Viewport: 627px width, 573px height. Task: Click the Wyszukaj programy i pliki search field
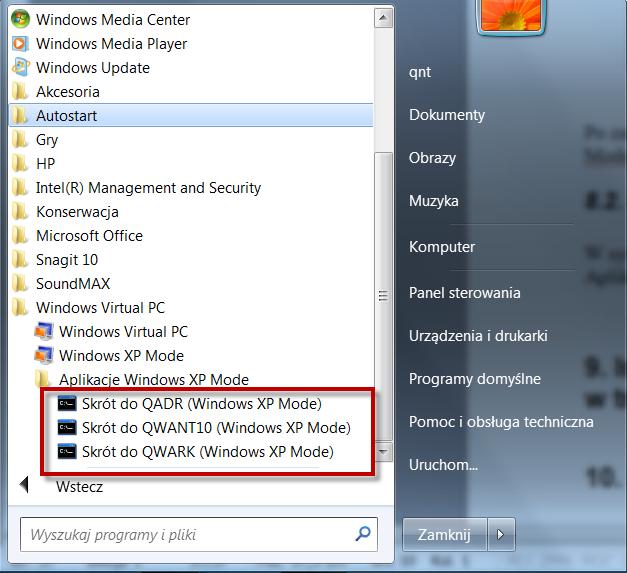[x=199, y=535]
